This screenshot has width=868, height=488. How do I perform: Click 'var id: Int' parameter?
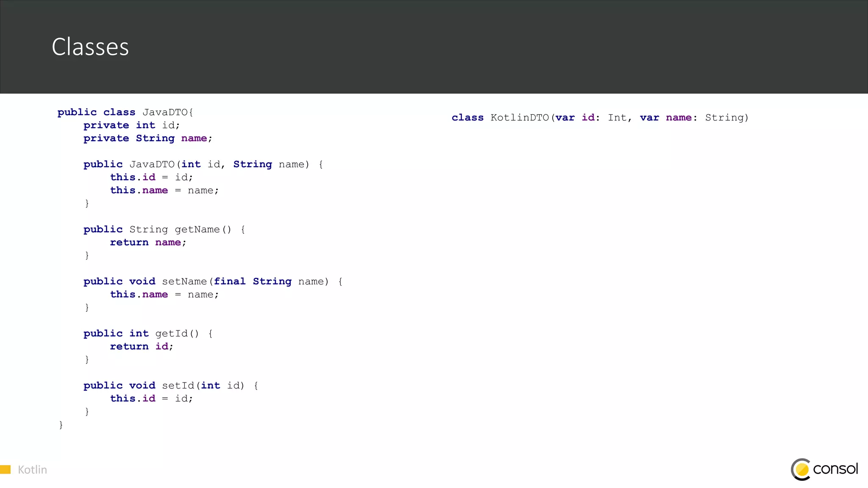[x=591, y=118]
